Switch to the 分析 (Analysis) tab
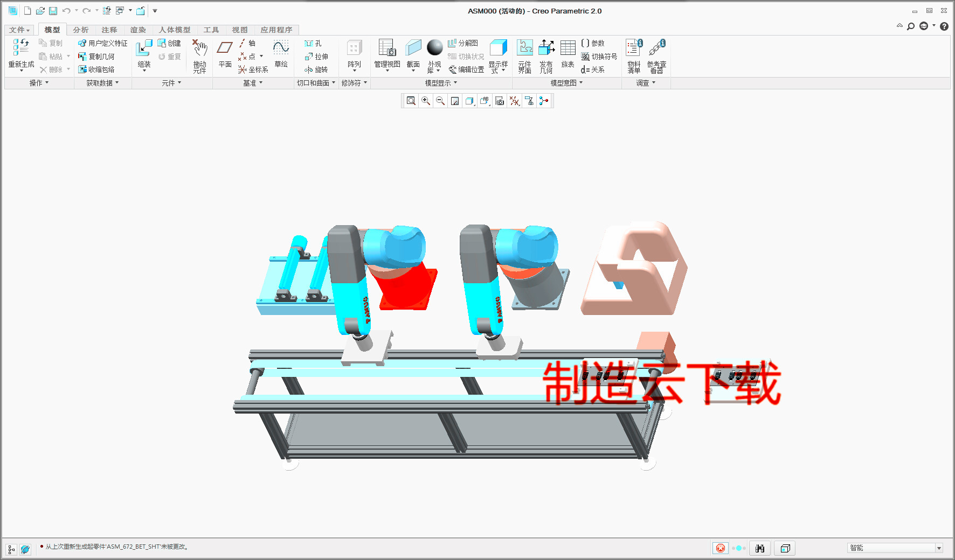The image size is (955, 560). [x=81, y=30]
